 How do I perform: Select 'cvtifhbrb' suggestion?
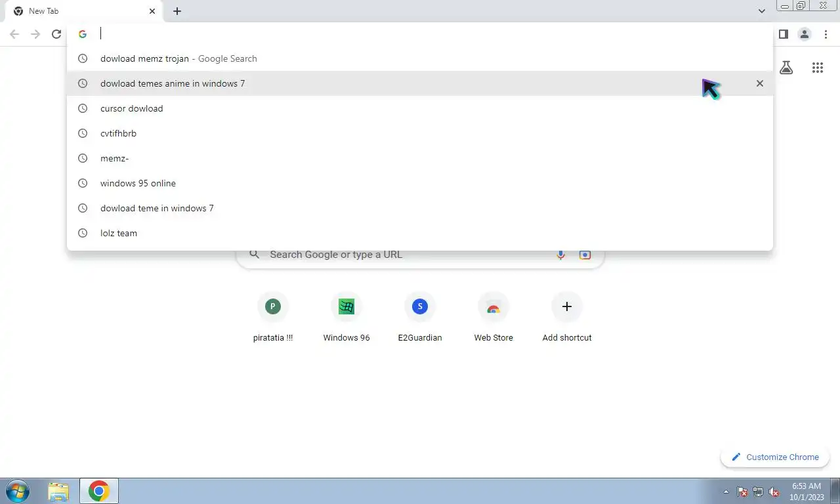420,133
